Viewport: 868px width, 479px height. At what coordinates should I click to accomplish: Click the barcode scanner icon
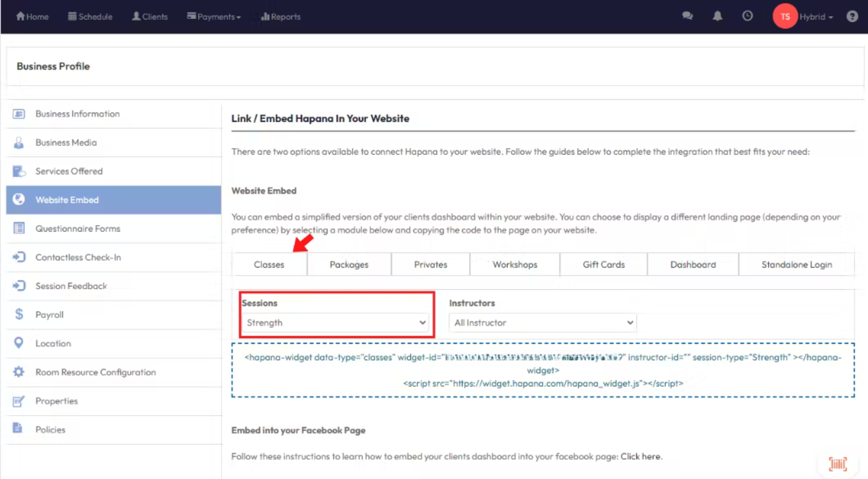(838, 464)
